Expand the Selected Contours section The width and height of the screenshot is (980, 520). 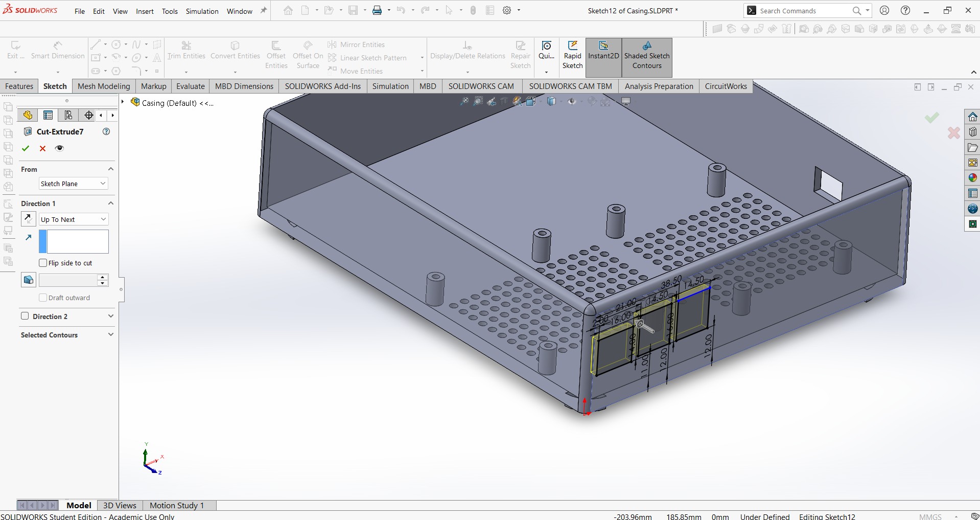tap(111, 335)
